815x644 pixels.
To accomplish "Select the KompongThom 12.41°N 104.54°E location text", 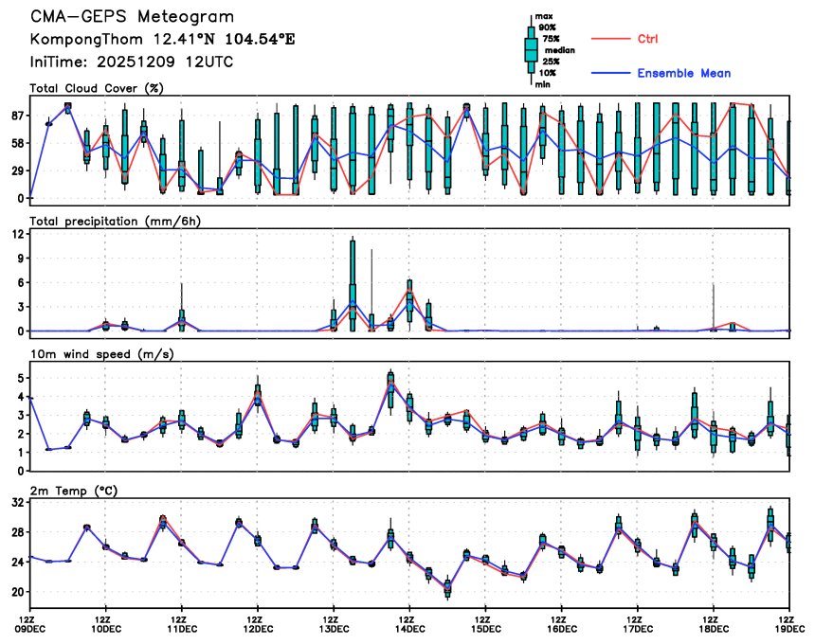I will 162,39.
